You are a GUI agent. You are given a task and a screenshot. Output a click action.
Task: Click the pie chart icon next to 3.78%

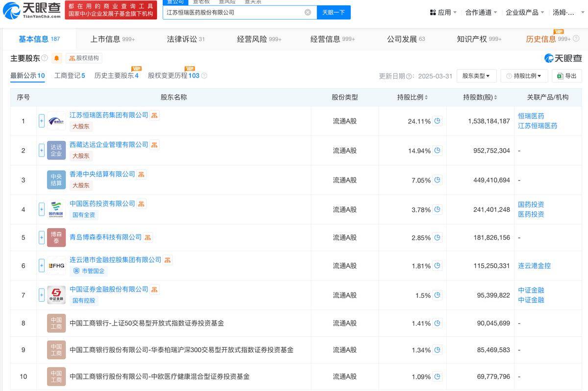click(438, 209)
